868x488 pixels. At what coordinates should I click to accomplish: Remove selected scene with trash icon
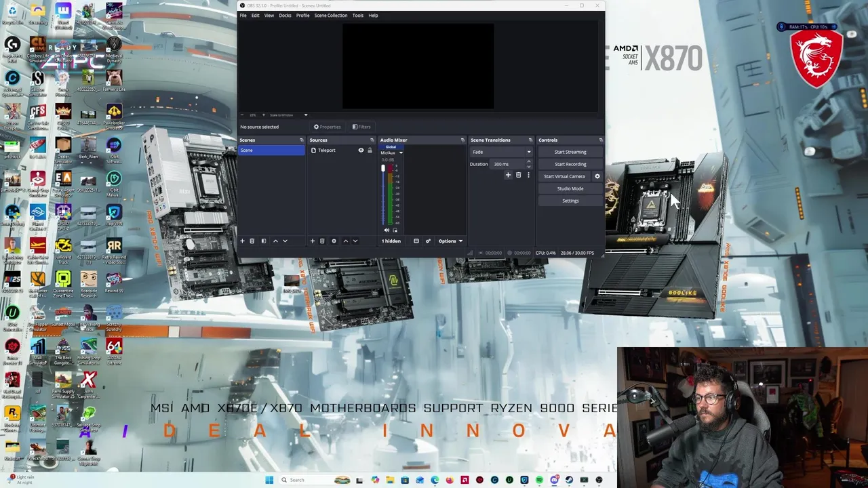[252, 241]
